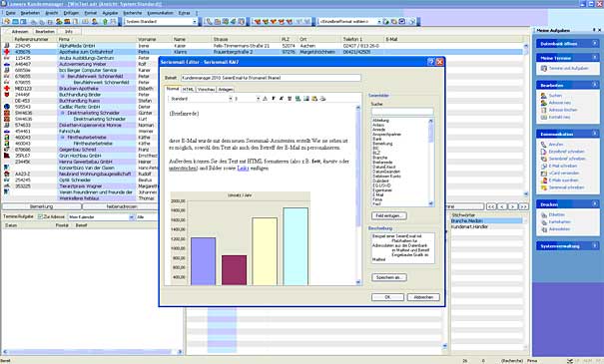Viewport: 604px width, 364px height.
Task: Click the pale yellow bar in chart
Action: tap(265, 251)
